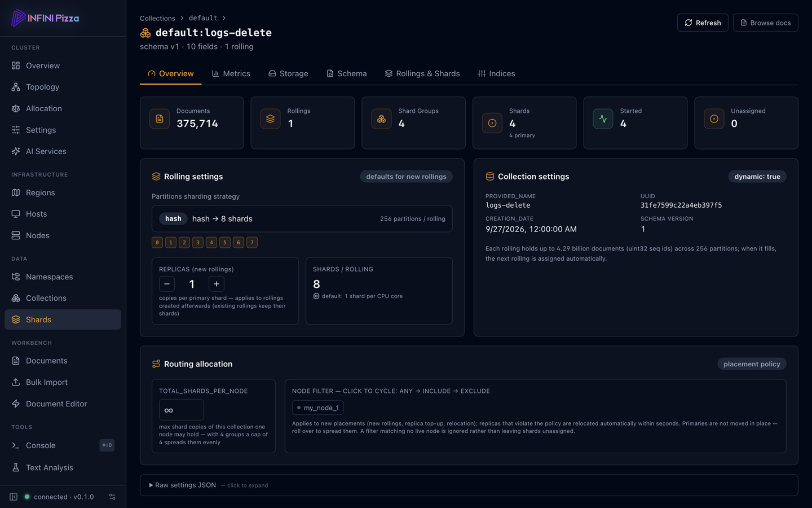812x508 pixels.
Task: Open cluster Settings in the sidebar
Action: [63, 130]
